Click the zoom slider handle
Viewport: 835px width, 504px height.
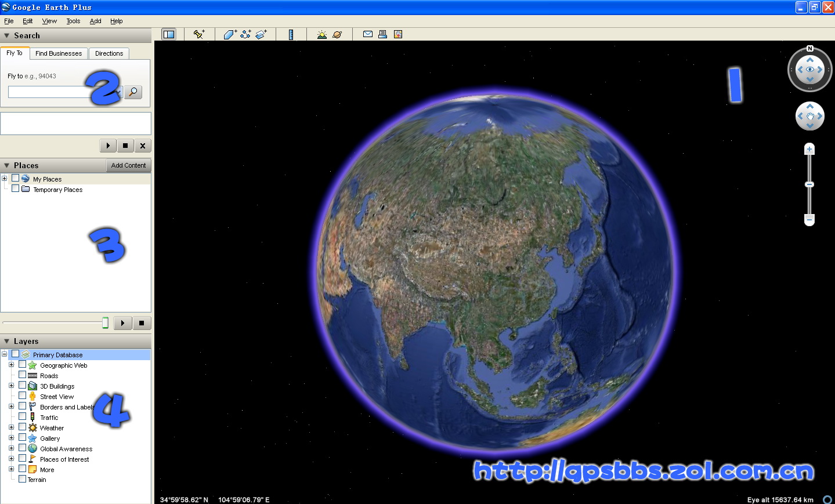(809, 184)
